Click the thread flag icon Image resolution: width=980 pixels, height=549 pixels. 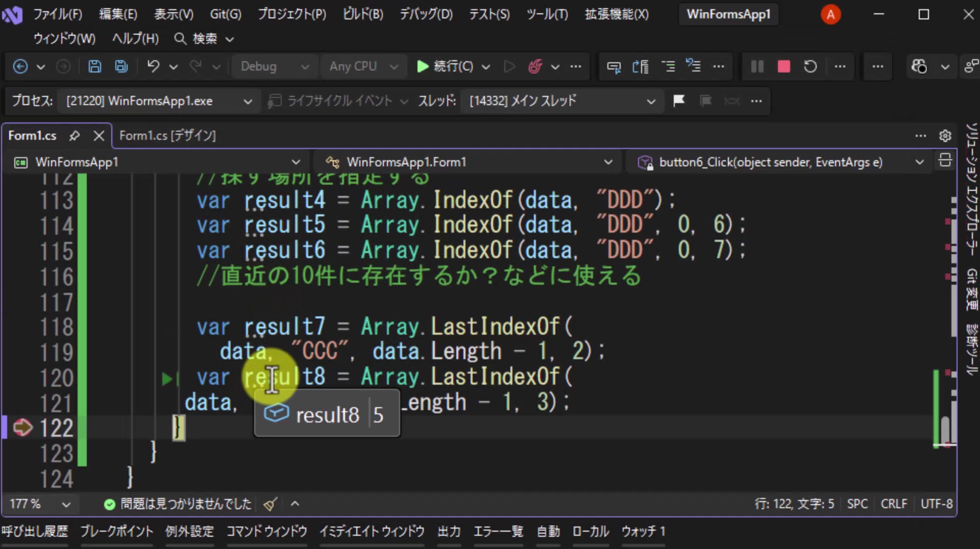(x=679, y=101)
